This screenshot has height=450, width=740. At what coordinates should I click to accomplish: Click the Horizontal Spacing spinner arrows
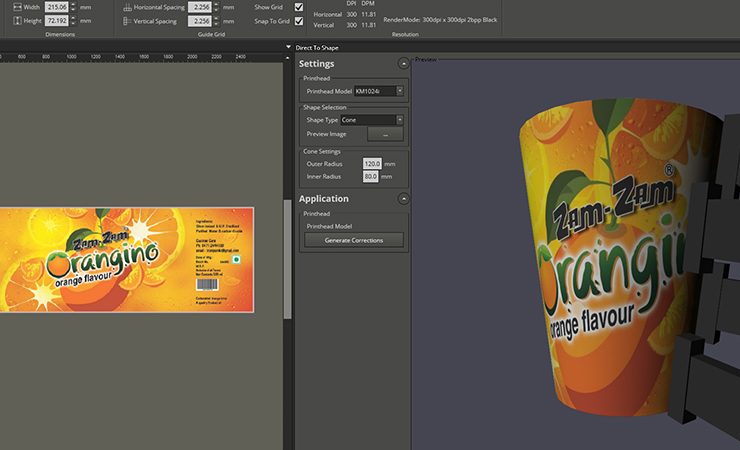coord(216,7)
